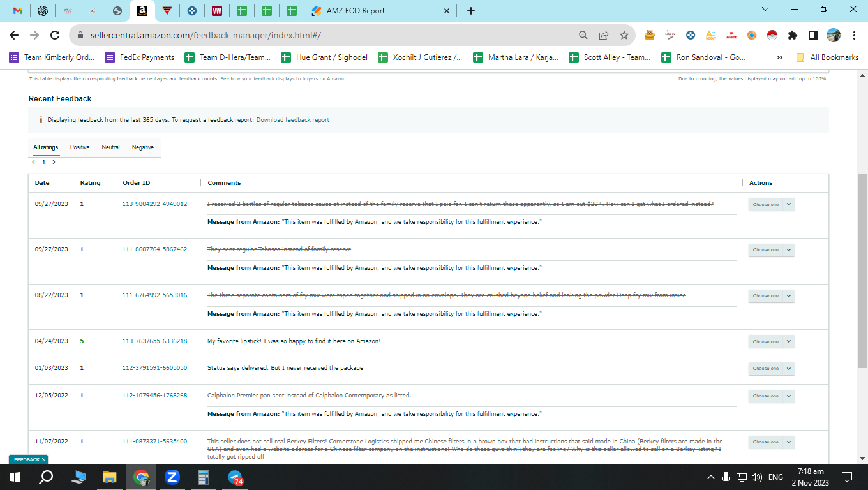868x490 pixels.
Task: Bookmark this page with the star icon
Action: pyautogui.click(x=624, y=35)
